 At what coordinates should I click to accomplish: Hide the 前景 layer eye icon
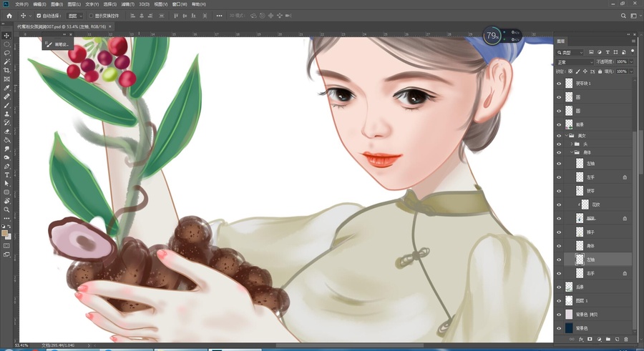coord(559,124)
